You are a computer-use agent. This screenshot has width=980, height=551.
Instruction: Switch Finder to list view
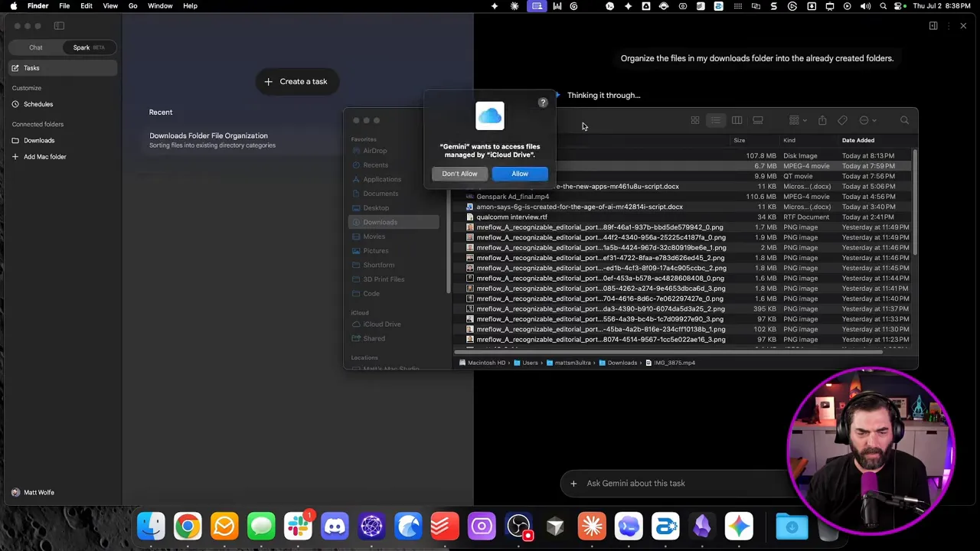[715, 121]
